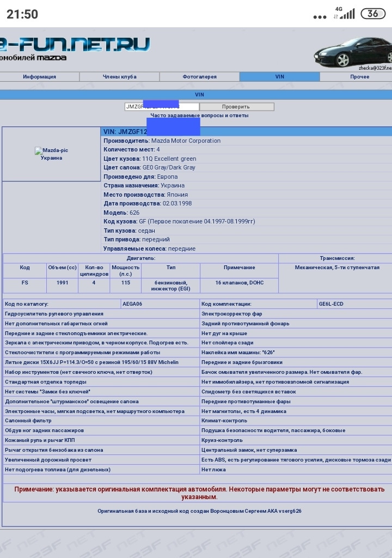
Task: Click the Круиз-контроль row
Action: pos(296,440)
